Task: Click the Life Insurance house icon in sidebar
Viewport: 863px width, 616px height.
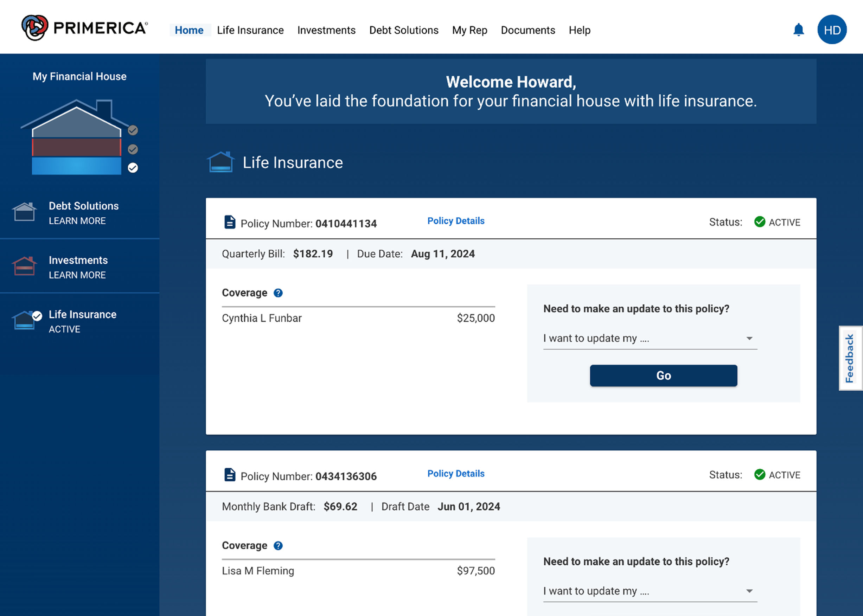Action: pos(24,321)
